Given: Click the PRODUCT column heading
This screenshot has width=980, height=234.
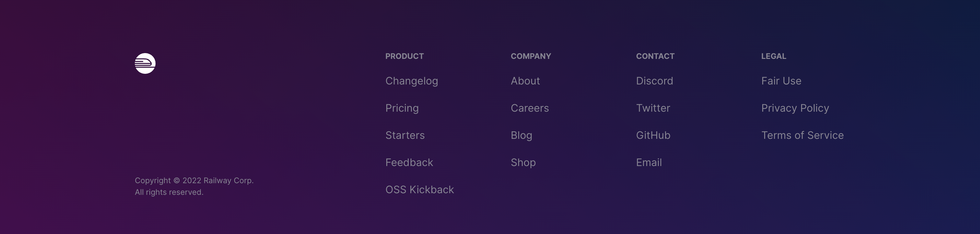Looking at the screenshot, I should coord(404,56).
